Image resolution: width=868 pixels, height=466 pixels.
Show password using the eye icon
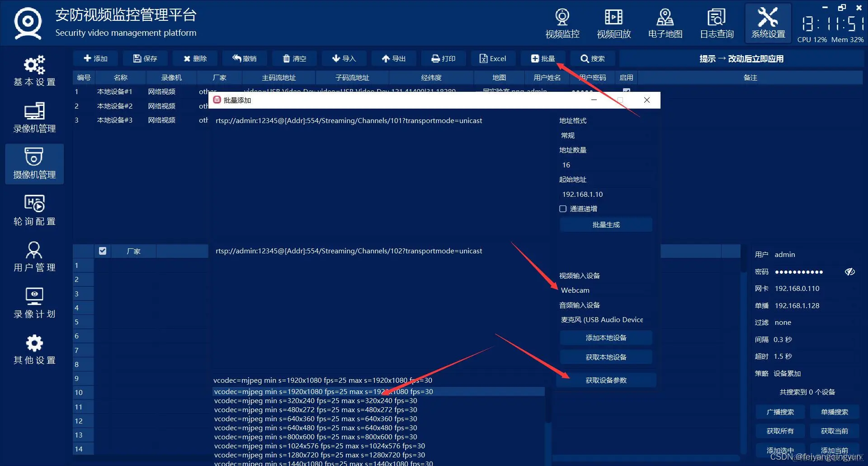[x=850, y=271]
